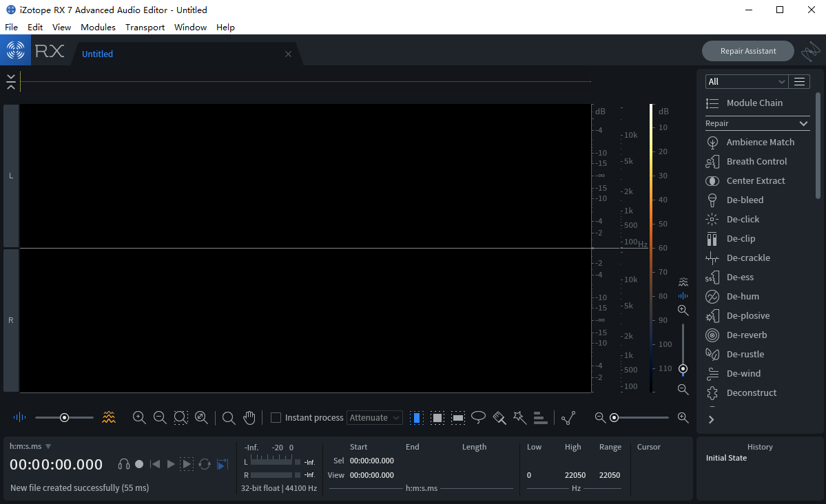Start recording with the record button
Image resolution: width=826 pixels, height=504 pixels.
tap(138, 464)
